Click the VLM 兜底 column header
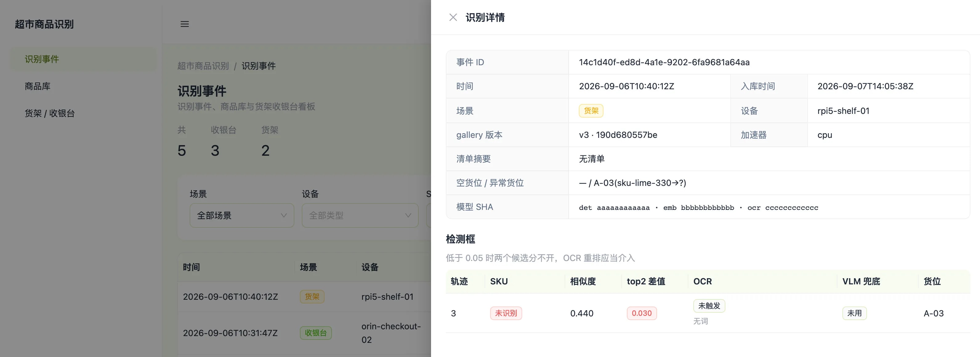Screen dimensions: 980x357 (x=861, y=281)
